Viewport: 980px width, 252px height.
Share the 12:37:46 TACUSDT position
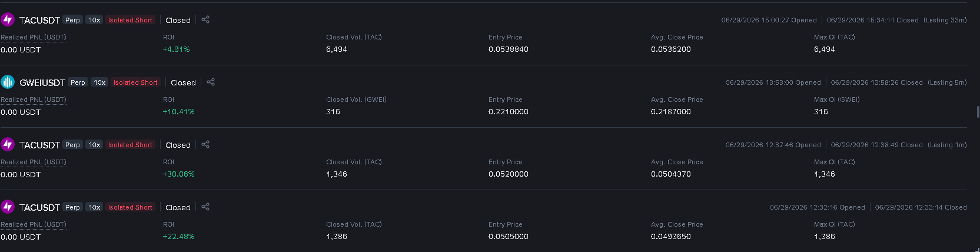(205, 144)
